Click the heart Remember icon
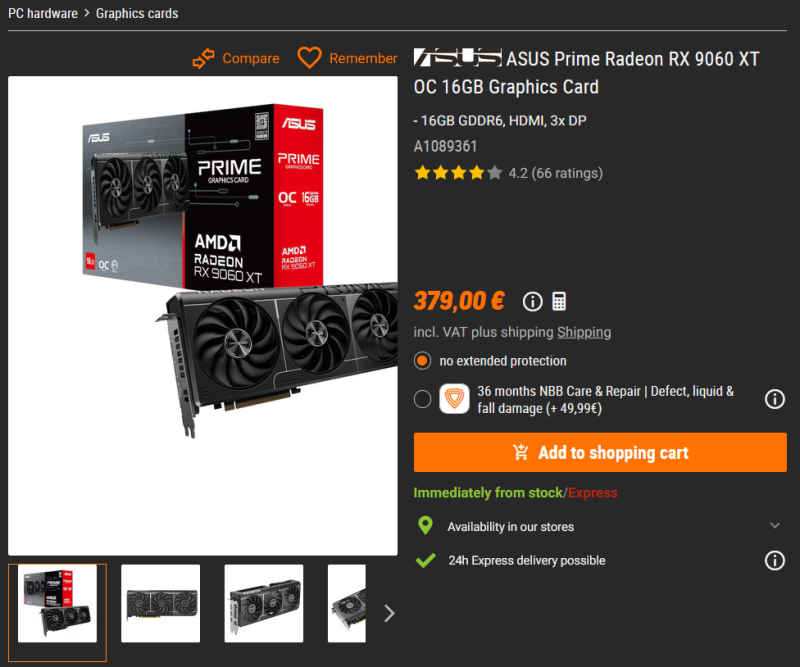This screenshot has width=800, height=667. coord(309,58)
